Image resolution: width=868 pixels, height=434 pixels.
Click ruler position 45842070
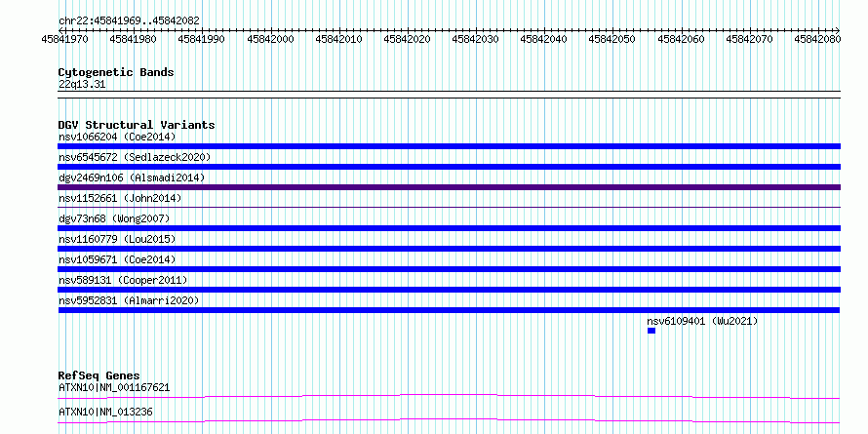(x=750, y=39)
